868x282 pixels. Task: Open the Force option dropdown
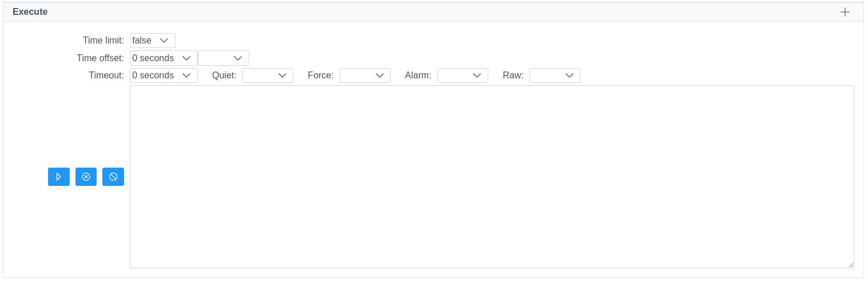365,76
